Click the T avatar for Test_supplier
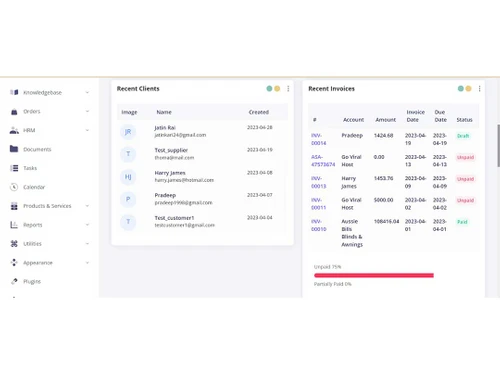Viewport: 500px width, 375px height. (x=128, y=154)
